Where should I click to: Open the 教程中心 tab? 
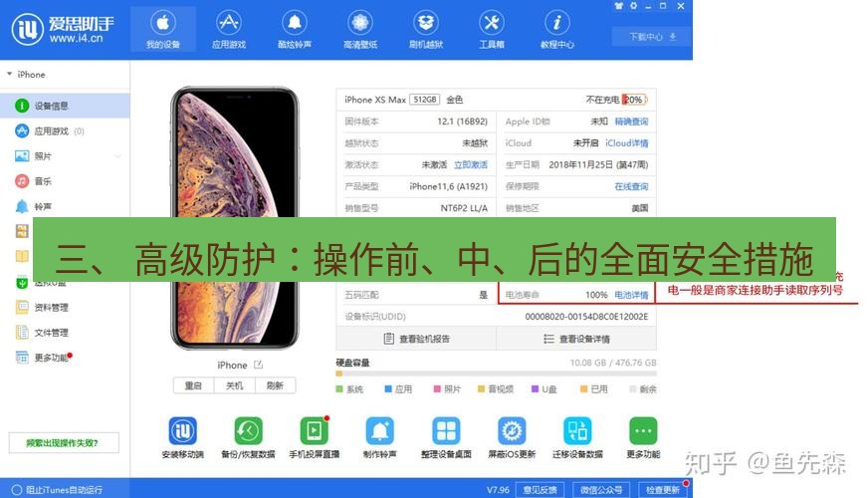pyautogui.click(x=556, y=30)
